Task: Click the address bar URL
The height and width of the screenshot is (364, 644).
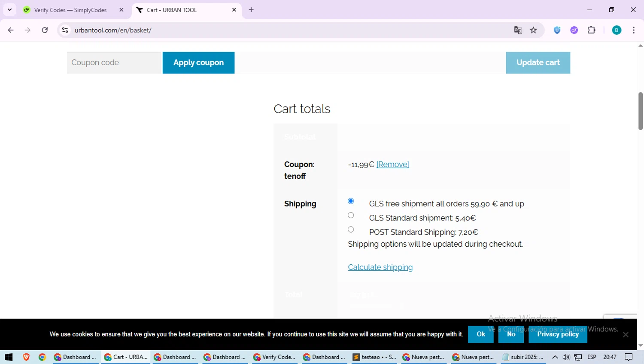Action: click(x=113, y=30)
